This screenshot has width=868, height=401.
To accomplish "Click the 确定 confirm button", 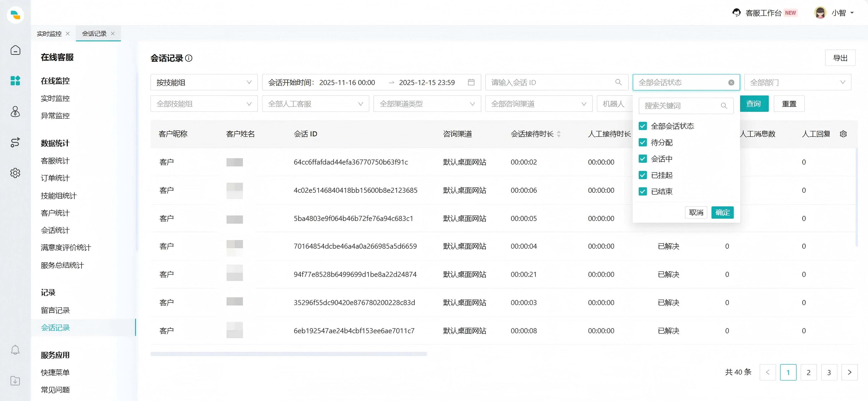I will [x=722, y=213].
